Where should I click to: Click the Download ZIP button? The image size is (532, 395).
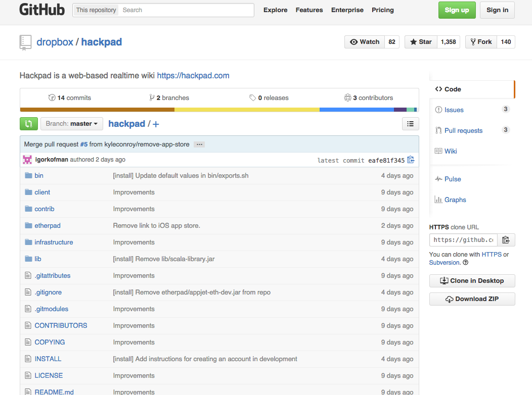pos(472,299)
